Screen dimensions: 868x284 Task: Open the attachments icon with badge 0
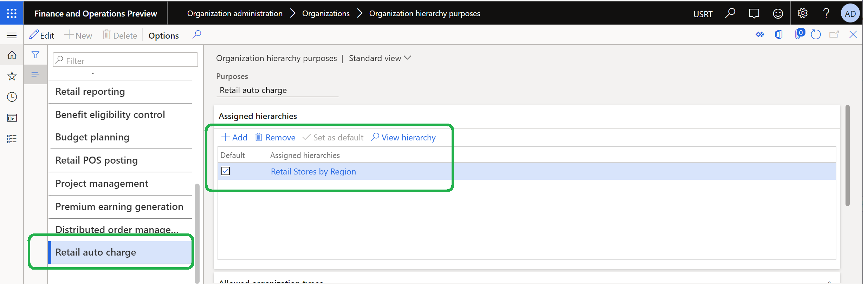[x=799, y=34]
